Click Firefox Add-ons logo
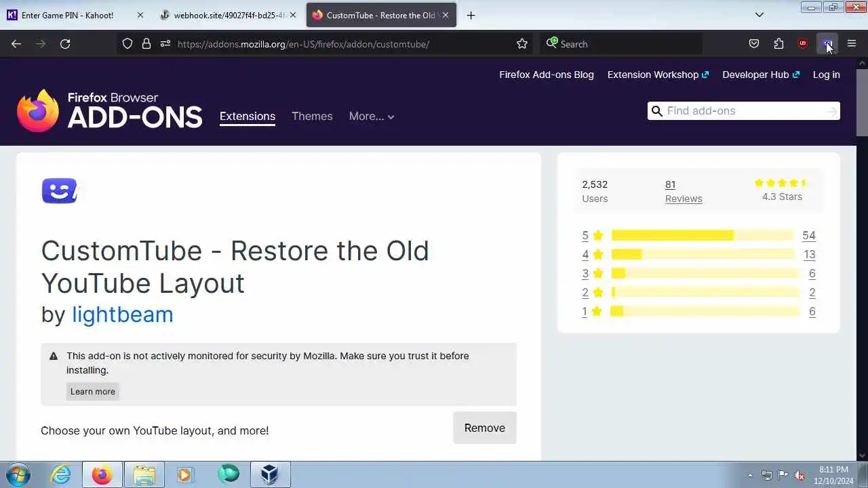The width and height of the screenshot is (868, 488). [x=110, y=110]
